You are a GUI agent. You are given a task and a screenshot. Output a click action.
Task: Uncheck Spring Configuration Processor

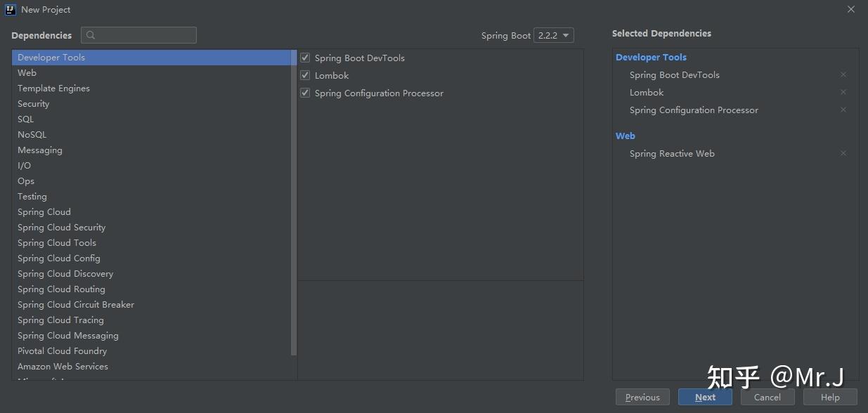point(305,93)
